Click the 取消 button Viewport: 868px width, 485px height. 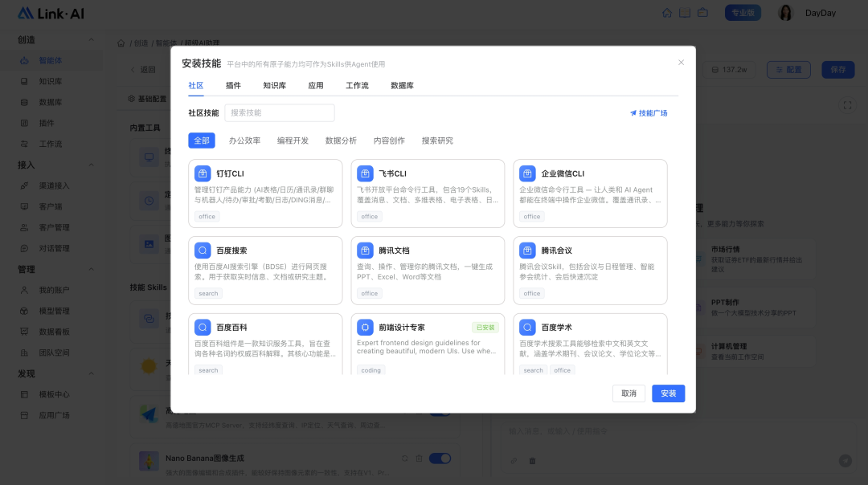pyautogui.click(x=628, y=393)
